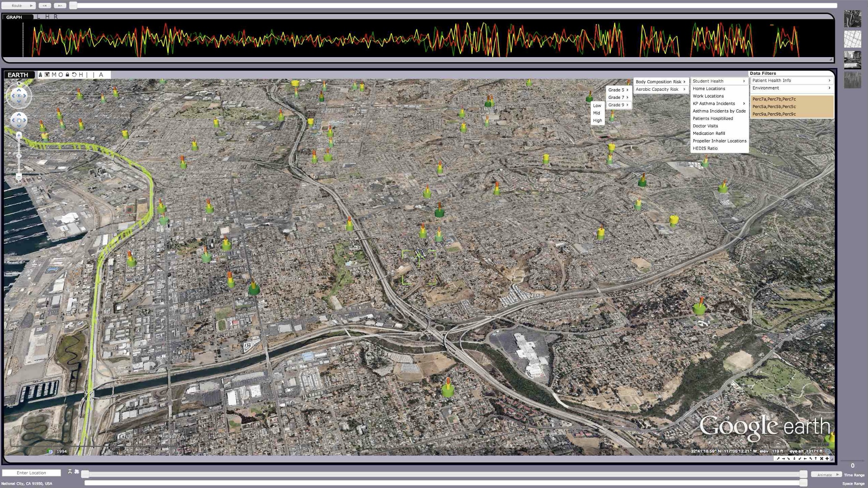Click the lock icon in EARTH toolbar
Screen dimensions: 868x488
(67, 75)
